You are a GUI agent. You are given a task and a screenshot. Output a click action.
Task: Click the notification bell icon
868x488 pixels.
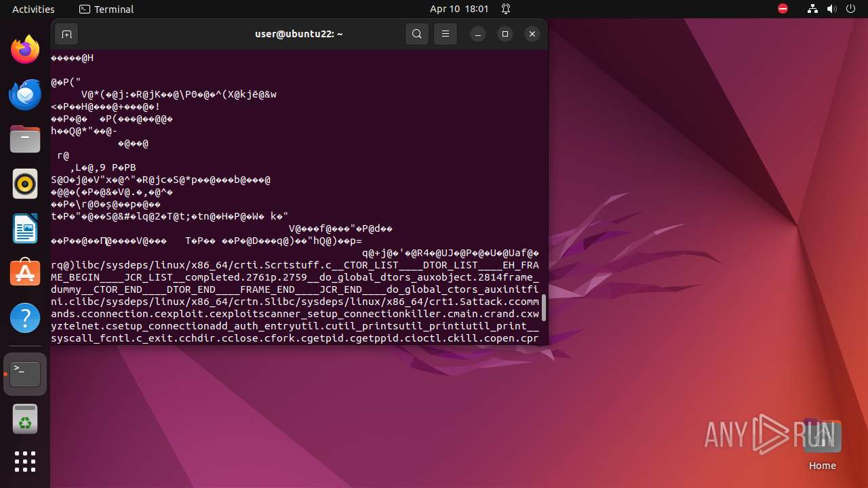pos(506,9)
